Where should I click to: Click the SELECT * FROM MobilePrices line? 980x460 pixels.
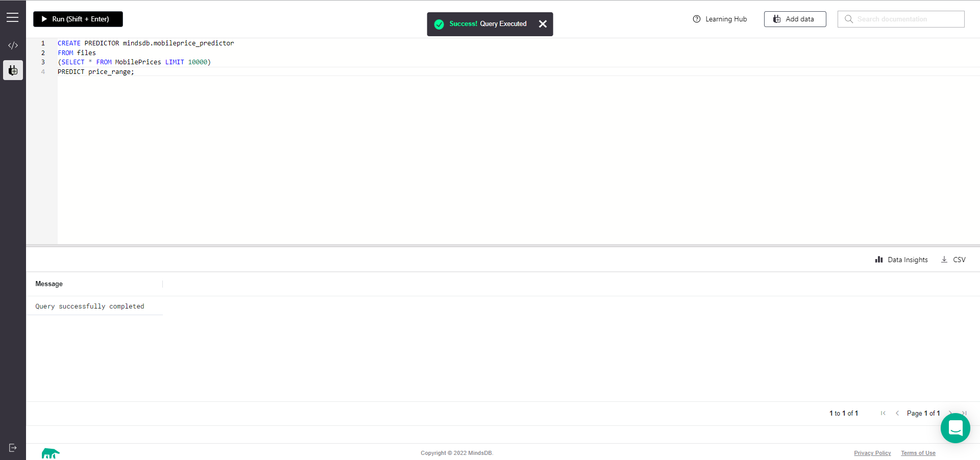(134, 62)
